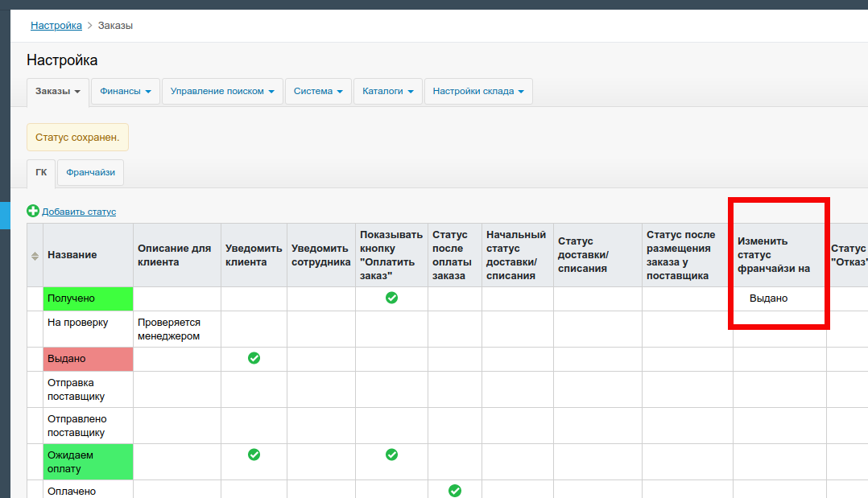Toggle pay-button checkmark in Получено row
Screen dimensions: 868x498
tap(391, 298)
